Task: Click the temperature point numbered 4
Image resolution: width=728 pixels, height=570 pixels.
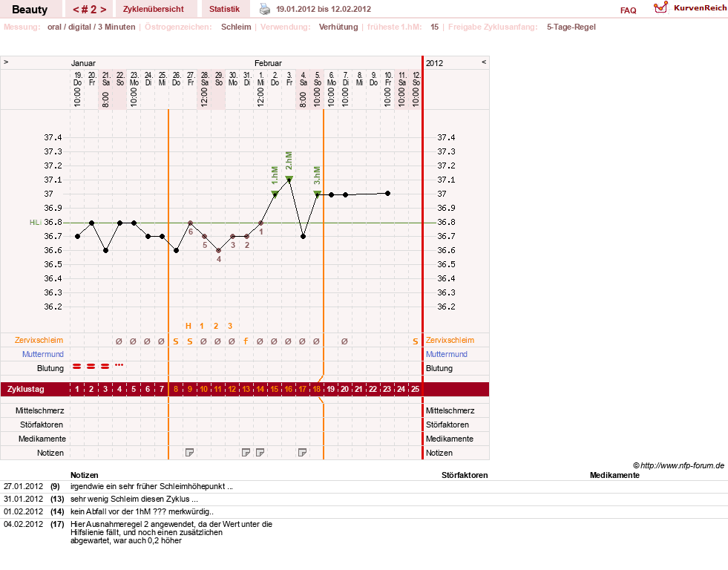Action: click(219, 251)
